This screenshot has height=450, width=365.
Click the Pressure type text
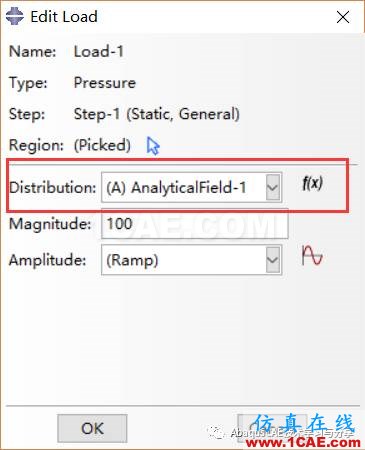pos(105,83)
